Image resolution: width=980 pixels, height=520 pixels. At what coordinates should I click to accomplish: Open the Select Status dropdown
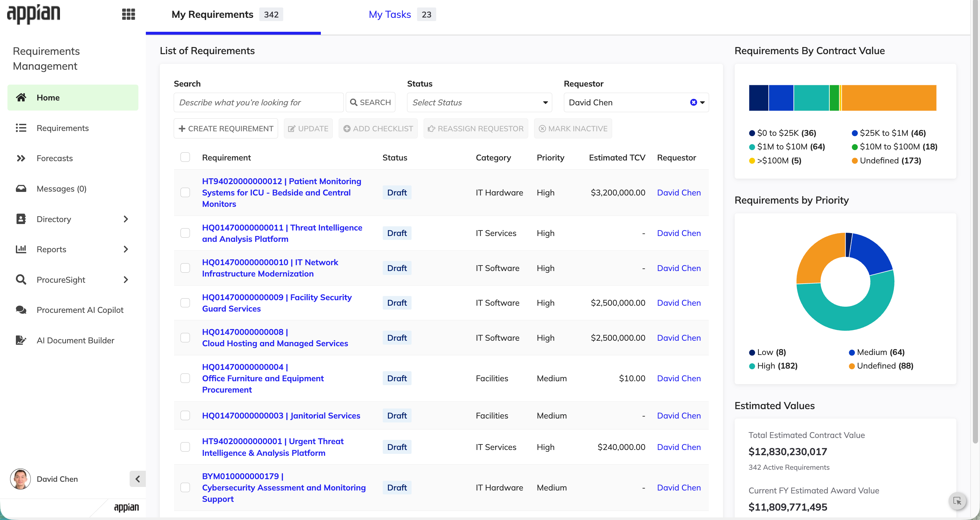(x=479, y=102)
